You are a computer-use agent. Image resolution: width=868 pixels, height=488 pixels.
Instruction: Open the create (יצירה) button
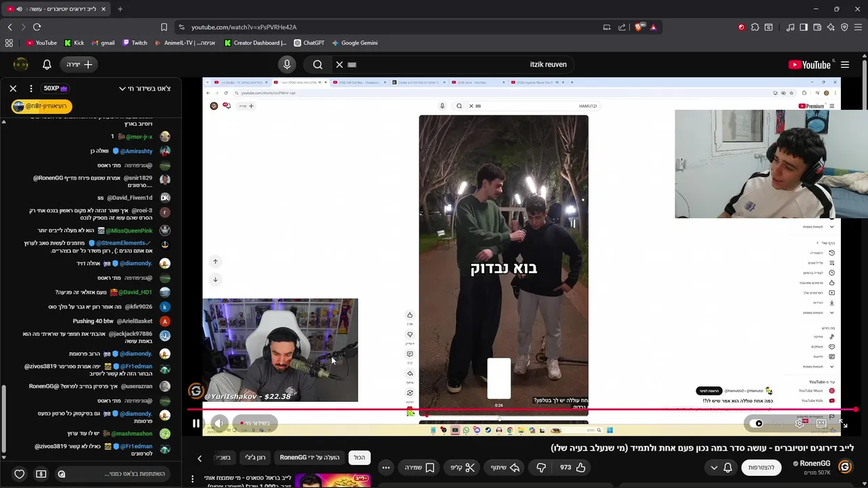[x=79, y=64]
